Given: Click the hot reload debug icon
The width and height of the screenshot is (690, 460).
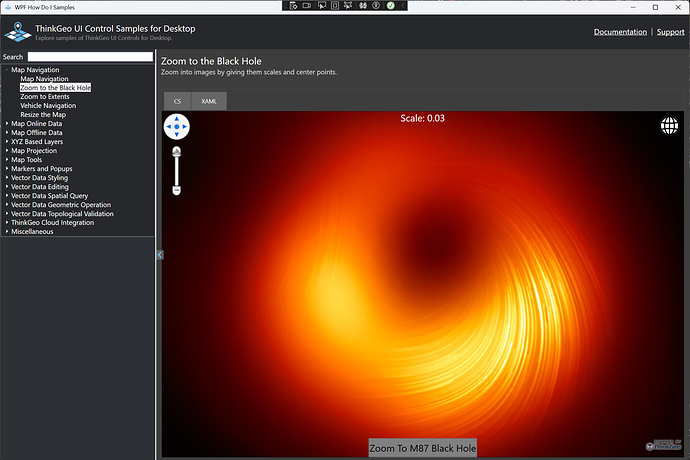Looking at the screenshot, I should pos(363,6).
